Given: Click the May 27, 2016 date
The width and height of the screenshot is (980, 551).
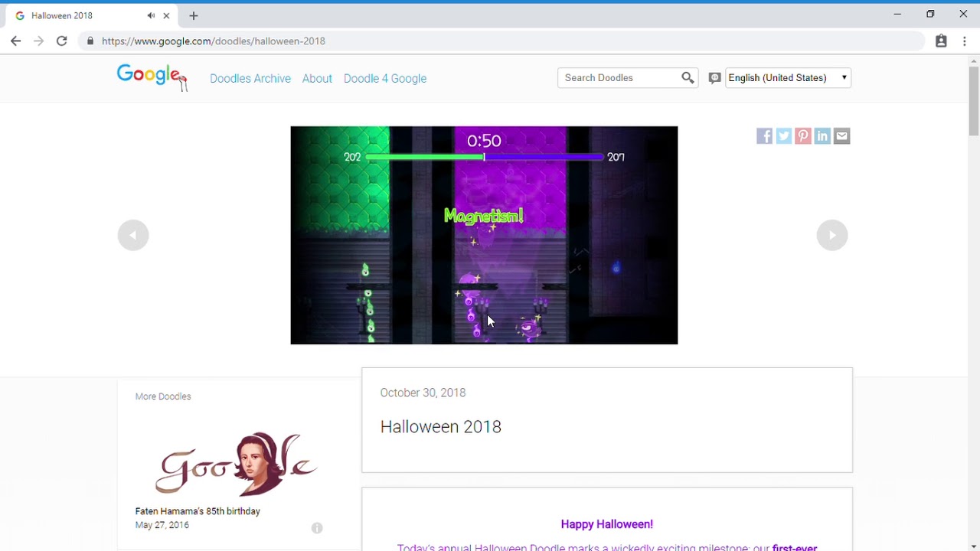Looking at the screenshot, I should tap(162, 525).
